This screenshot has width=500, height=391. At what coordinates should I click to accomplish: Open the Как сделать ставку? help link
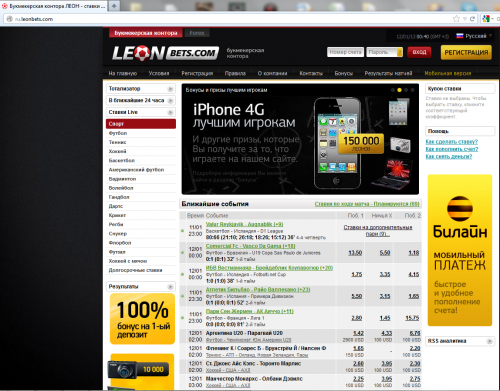[452, 142]
